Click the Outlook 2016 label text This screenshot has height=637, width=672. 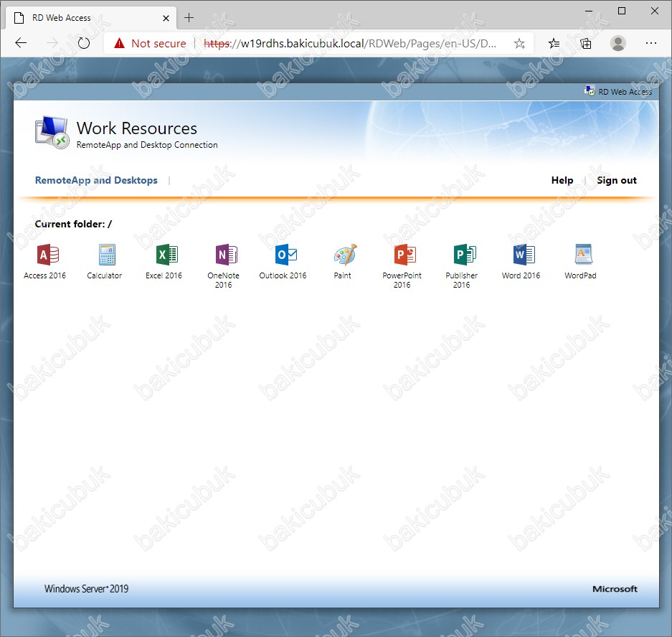[x=283, y=275]
